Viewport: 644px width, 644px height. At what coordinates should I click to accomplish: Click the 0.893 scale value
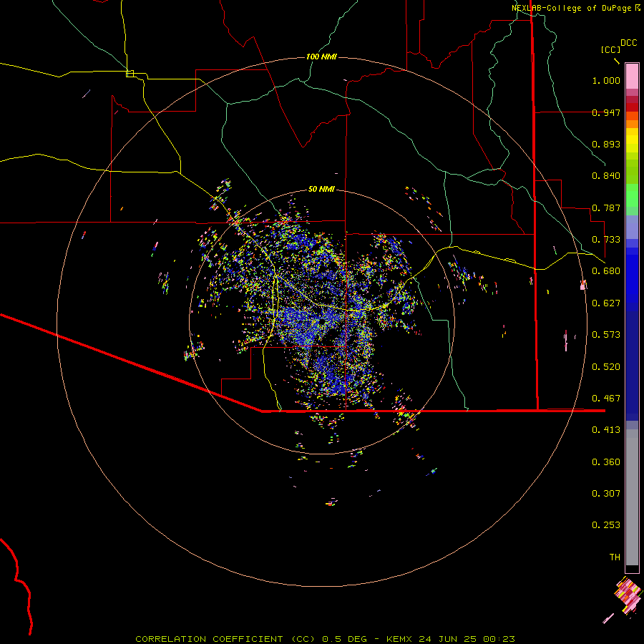click(606, 144)
